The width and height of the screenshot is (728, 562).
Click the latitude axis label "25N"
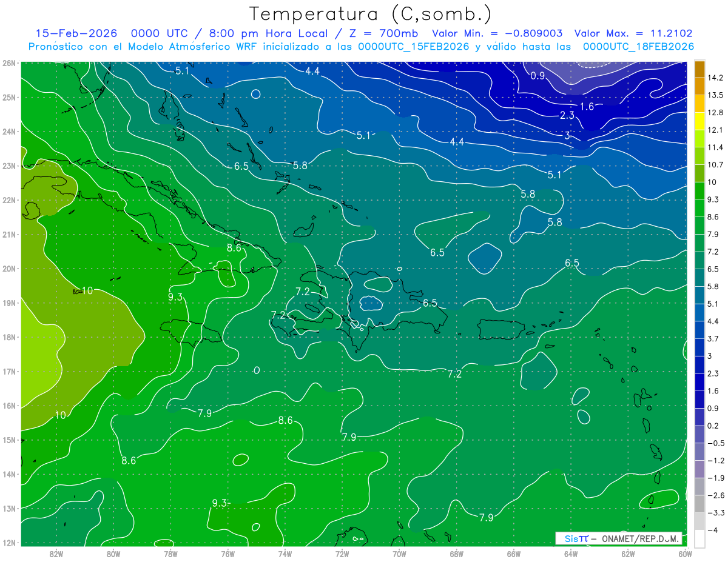click(9, 97)
